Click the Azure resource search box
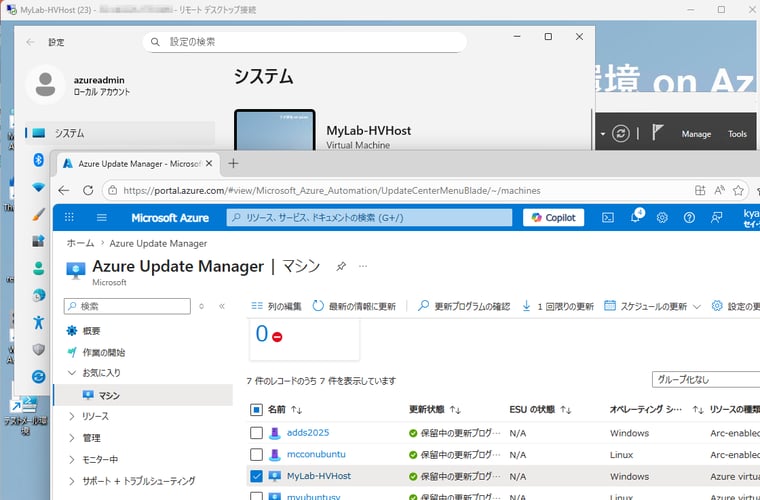The image size is (760, 500). (369, 218)
